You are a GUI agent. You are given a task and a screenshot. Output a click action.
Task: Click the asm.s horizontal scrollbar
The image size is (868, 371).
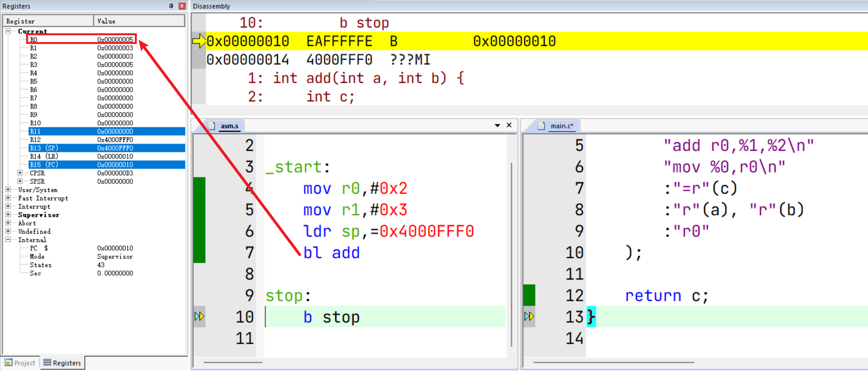233,362
